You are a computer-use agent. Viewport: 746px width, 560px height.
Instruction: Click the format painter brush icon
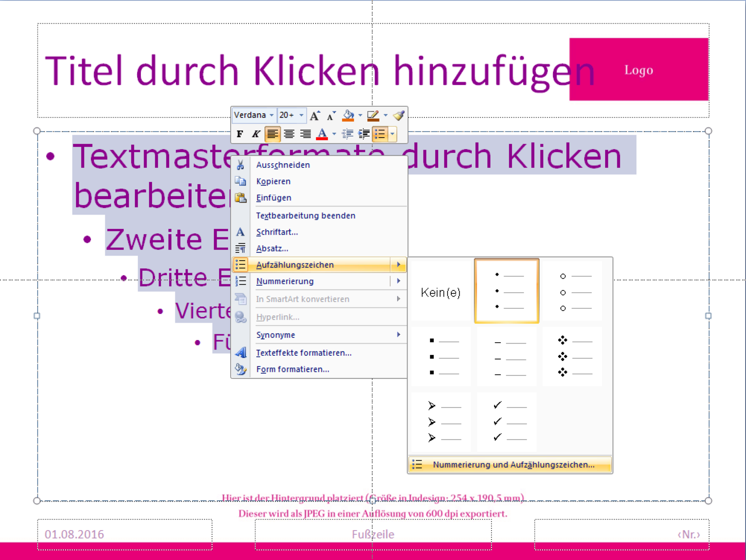coord(399,116)
